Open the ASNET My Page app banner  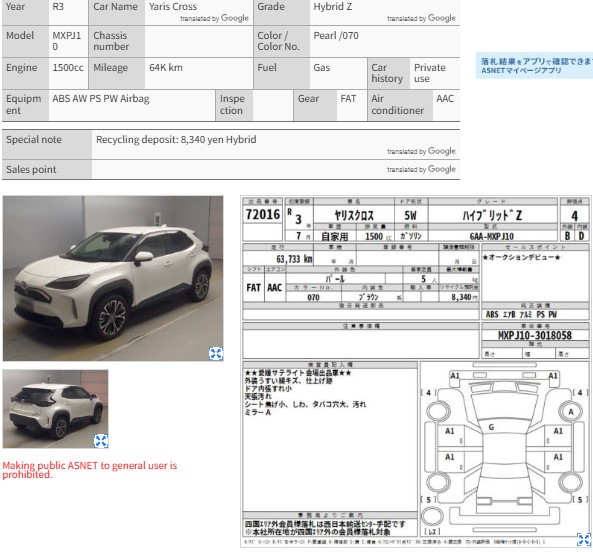pos(534,66)
